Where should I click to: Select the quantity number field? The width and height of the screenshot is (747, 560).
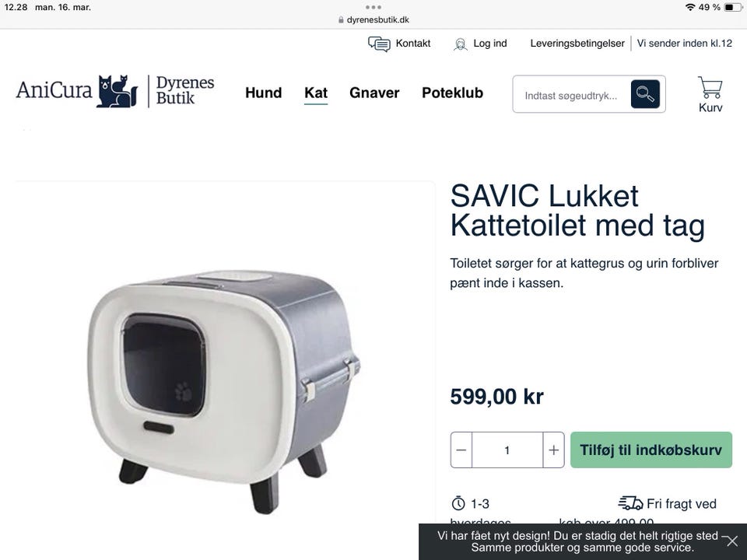(x=507, y=450)
